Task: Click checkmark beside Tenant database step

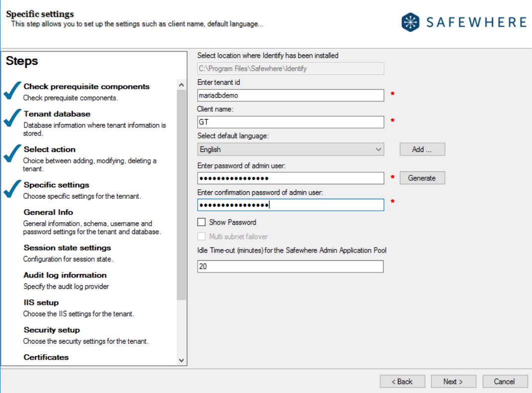Action: pos(12,118)
